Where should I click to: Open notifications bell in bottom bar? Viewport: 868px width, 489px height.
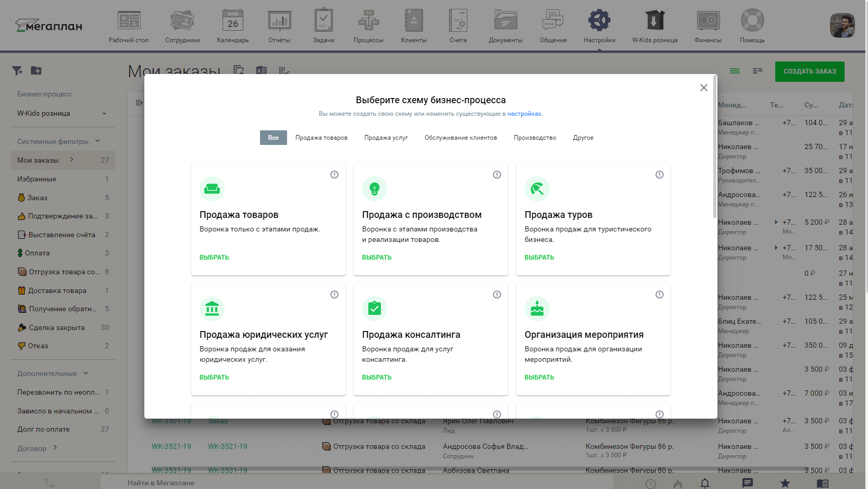point(705,483)
